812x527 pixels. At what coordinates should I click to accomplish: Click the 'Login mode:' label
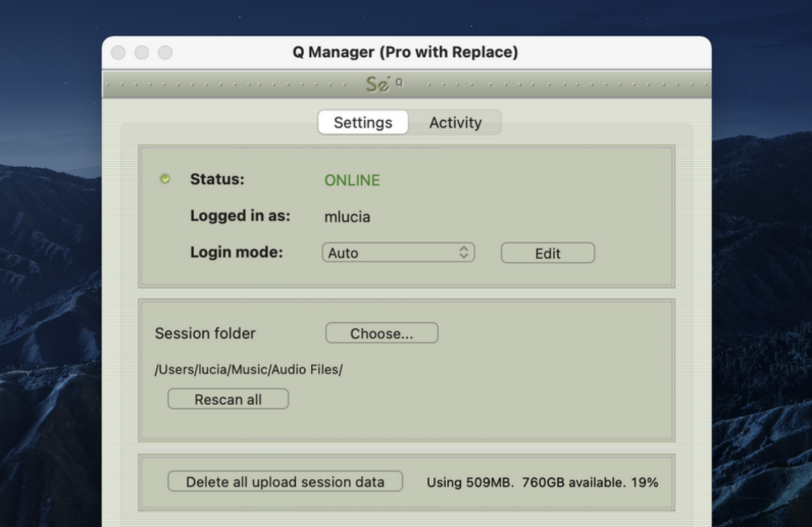tap(236, 252)
